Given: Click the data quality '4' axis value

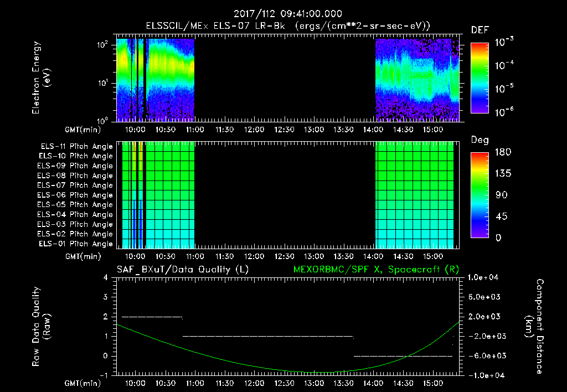Looking at the screenshot, I should [x=106, y=277].
